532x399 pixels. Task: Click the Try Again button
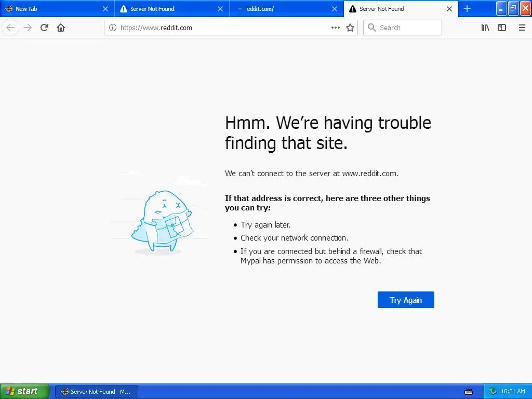[406, 300]
